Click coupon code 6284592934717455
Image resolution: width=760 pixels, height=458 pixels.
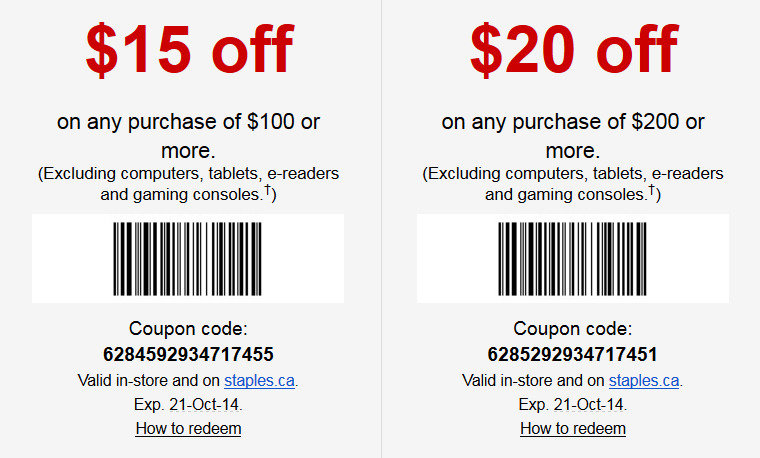pyautogui.click(x=188, y=354)
